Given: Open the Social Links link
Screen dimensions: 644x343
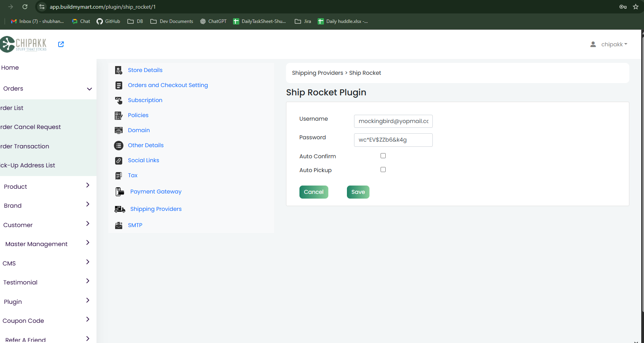Looking at the screenshot, I should pyautogui.click(x=144, y=160).
